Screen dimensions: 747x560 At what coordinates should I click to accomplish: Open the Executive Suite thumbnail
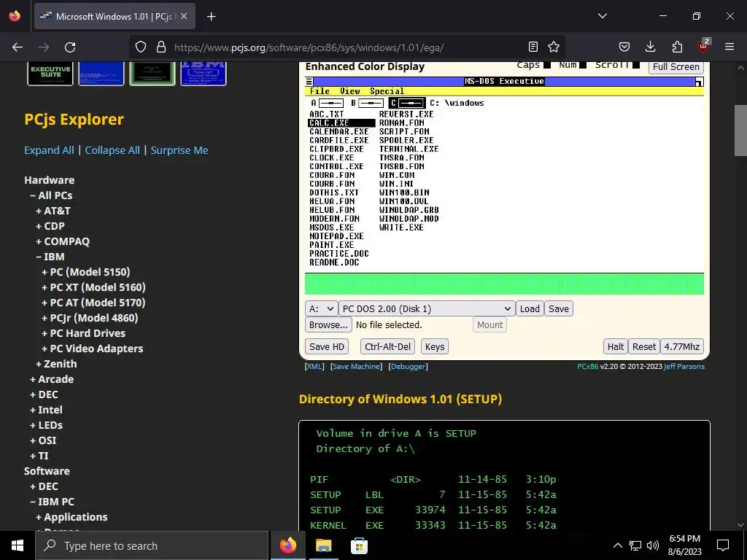tap(50, 74)
